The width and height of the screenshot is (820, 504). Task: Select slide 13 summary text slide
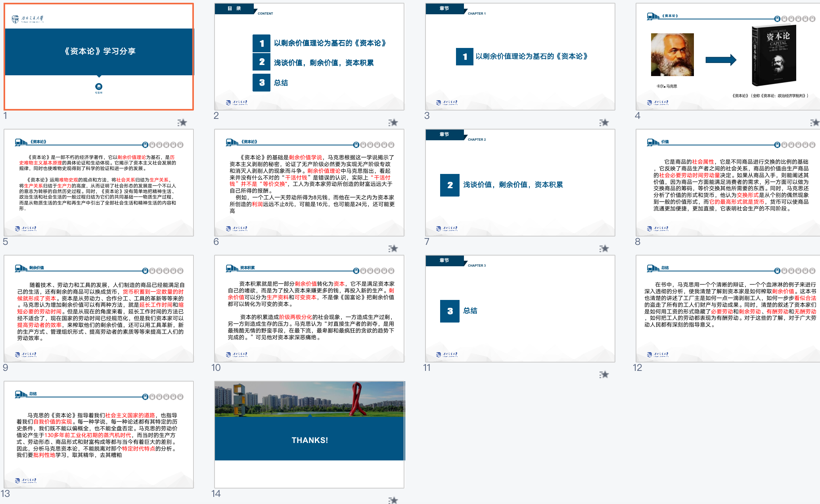click(x=99, y=435)
